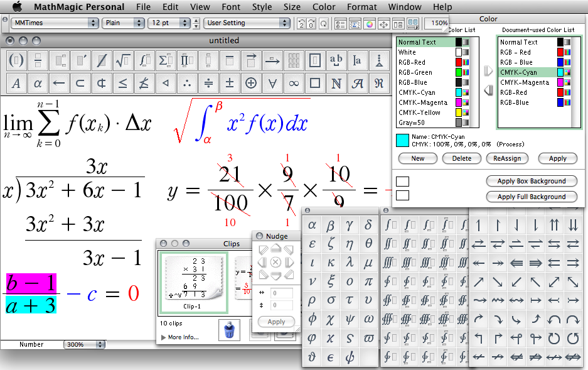Click the Nudge center reset button
Image resolution: width=588 pixels, height=370 pixels.
click(x=275, y=263)
